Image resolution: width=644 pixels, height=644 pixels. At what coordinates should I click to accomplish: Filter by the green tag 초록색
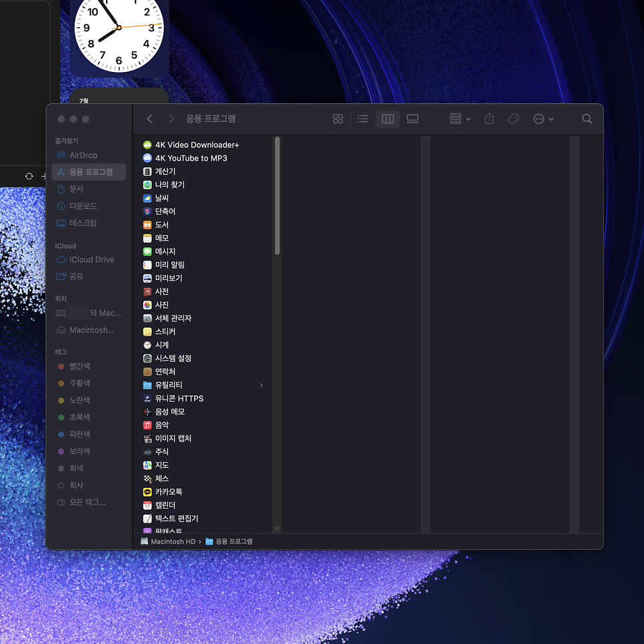pos(89,417)
